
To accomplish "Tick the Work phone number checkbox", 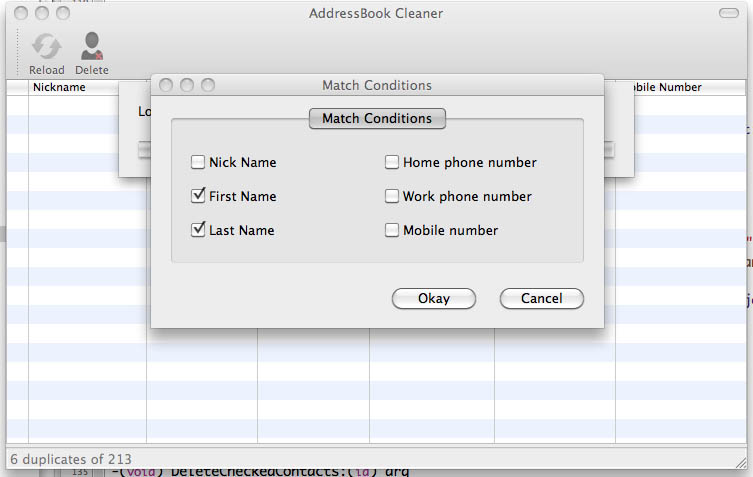I will 392,196.
